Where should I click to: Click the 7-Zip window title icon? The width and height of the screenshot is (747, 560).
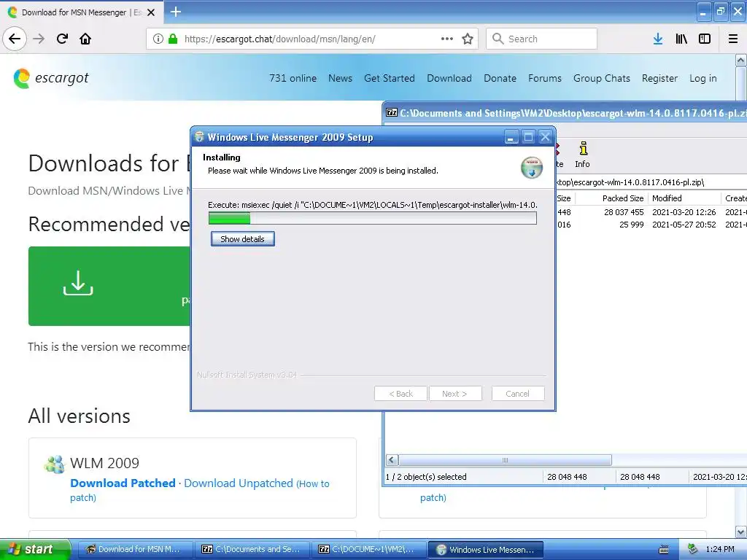(x=392, y=113)
